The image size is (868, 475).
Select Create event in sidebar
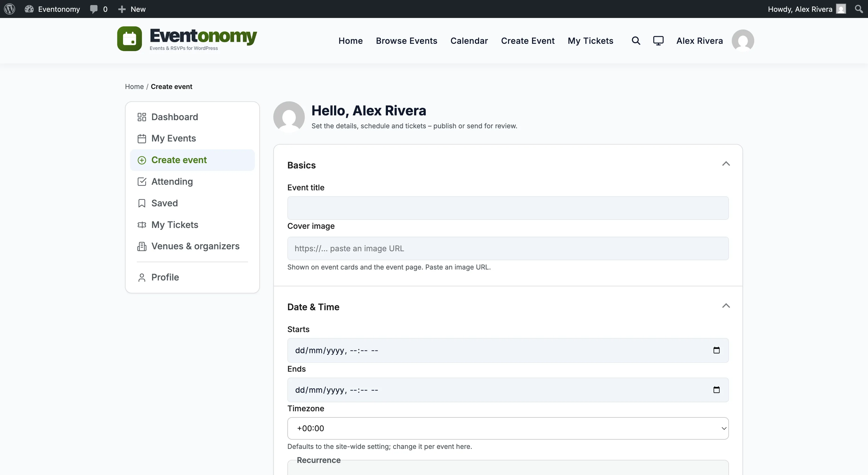(192, 160)
